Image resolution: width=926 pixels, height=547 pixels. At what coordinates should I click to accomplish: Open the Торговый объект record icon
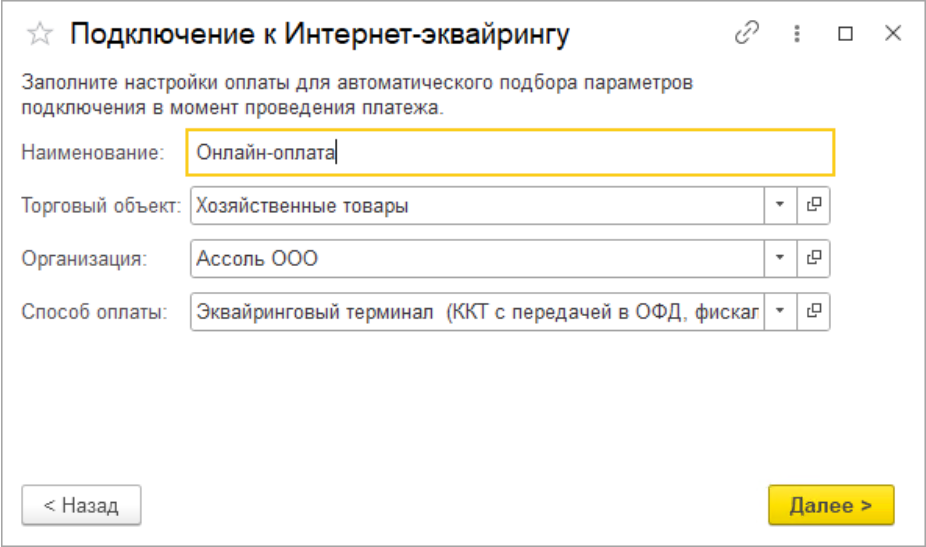click(x=814, y=206)
